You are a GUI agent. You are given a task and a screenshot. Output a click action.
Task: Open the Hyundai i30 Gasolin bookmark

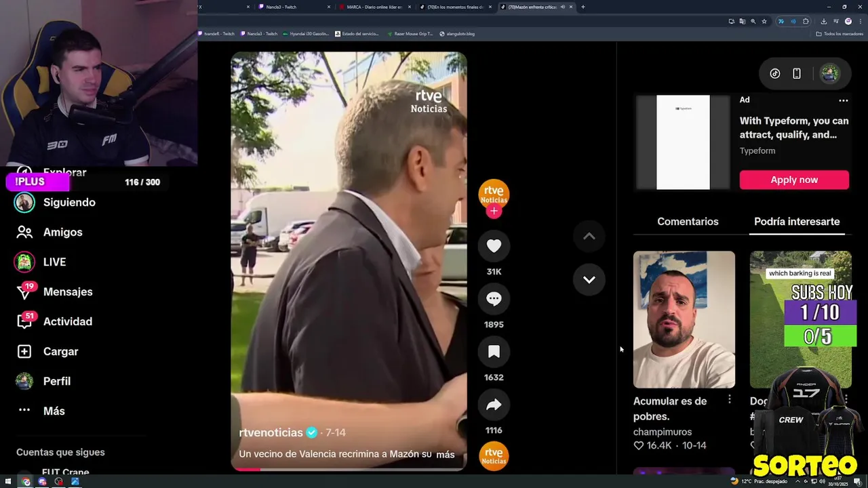[x=306, y=34]
